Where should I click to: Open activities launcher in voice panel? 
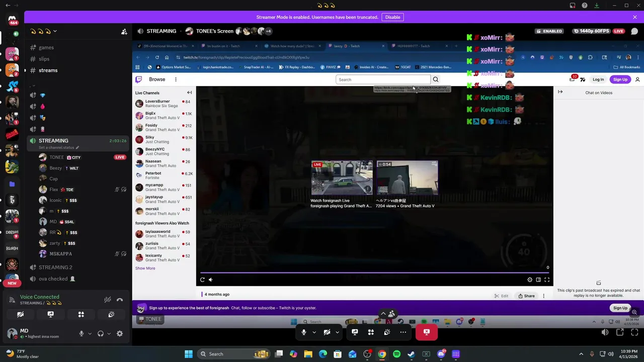tap(81, 314)
